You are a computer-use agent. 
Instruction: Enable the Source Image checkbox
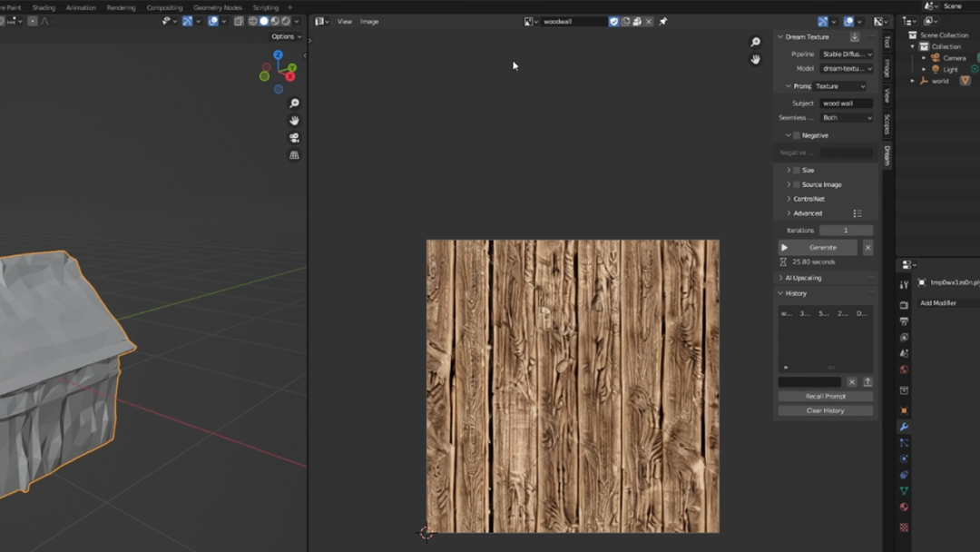pos(797,184)
